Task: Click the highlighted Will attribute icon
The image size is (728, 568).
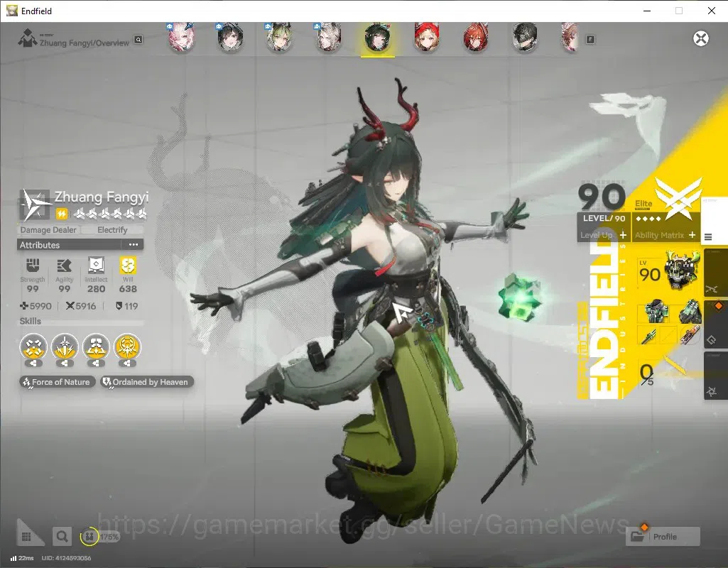Action: point(128,266)
